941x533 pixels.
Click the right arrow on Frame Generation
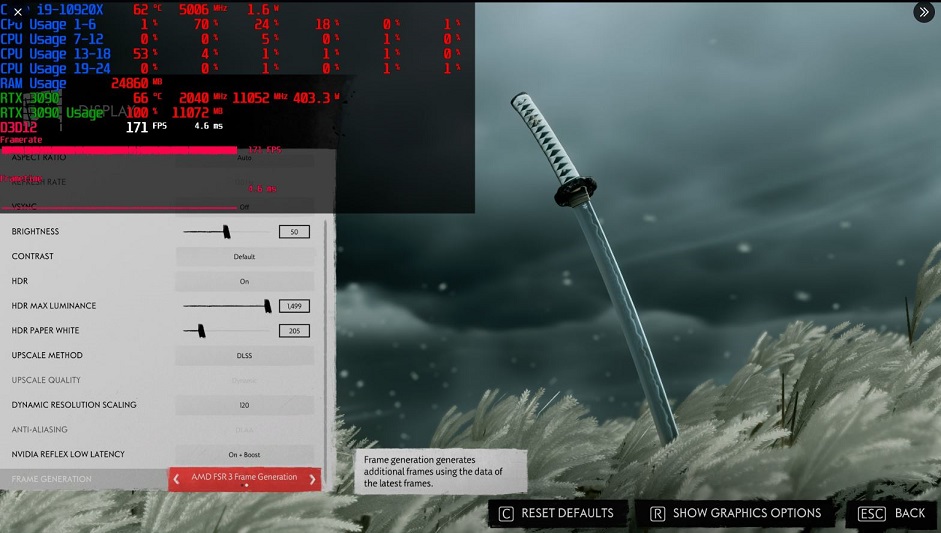[313, 479]
